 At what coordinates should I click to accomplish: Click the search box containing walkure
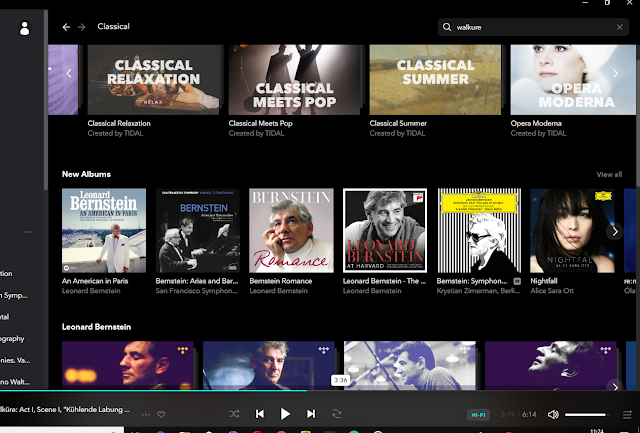pos(533,27)
